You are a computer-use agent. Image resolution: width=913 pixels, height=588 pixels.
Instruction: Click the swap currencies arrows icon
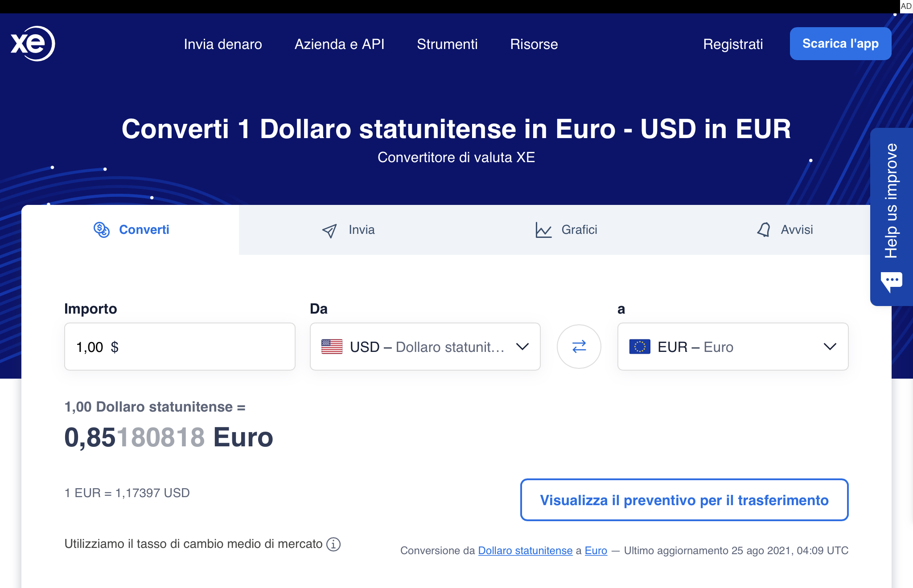pos(579,347)
